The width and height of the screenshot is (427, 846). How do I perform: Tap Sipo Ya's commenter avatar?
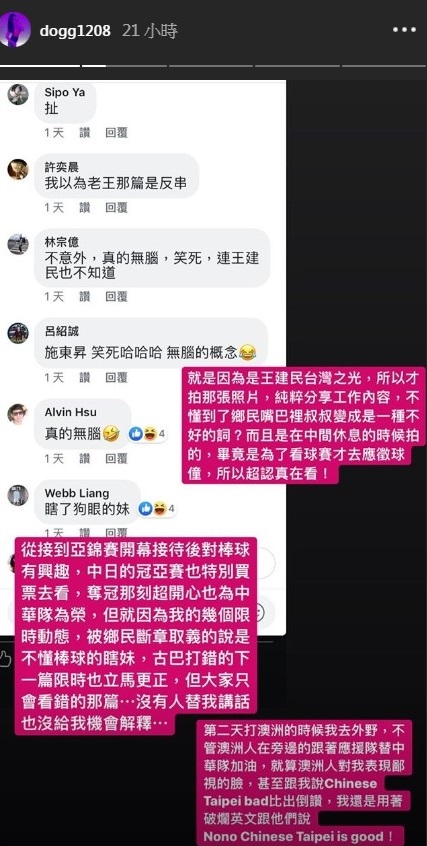18,94
